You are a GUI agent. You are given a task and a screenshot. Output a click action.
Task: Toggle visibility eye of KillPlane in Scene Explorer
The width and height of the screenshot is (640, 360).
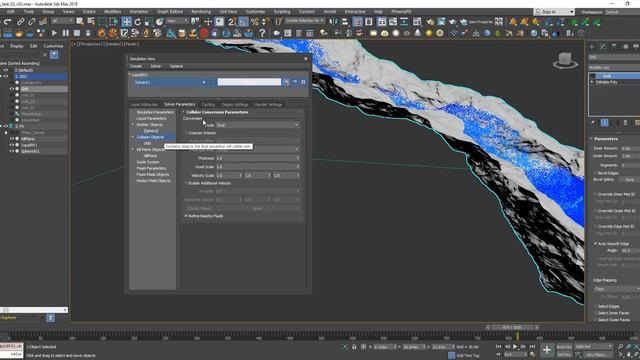pos(12,139)
